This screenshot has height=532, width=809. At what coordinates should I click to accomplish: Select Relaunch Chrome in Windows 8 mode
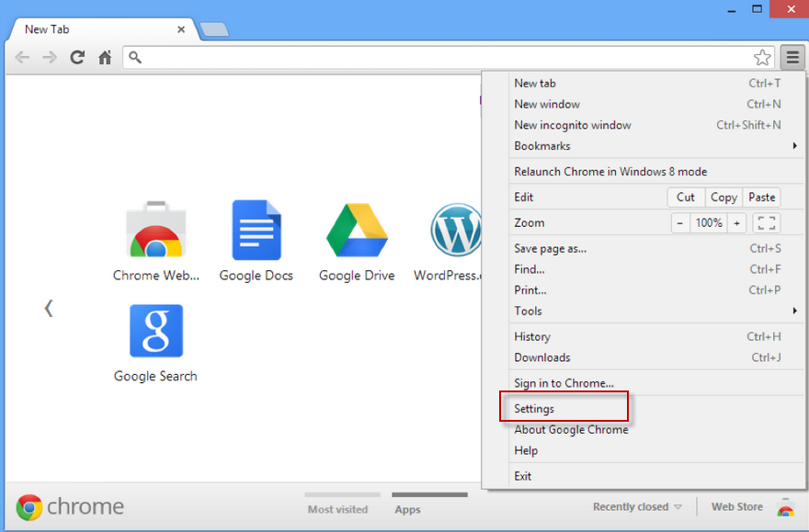click(655, 172)
